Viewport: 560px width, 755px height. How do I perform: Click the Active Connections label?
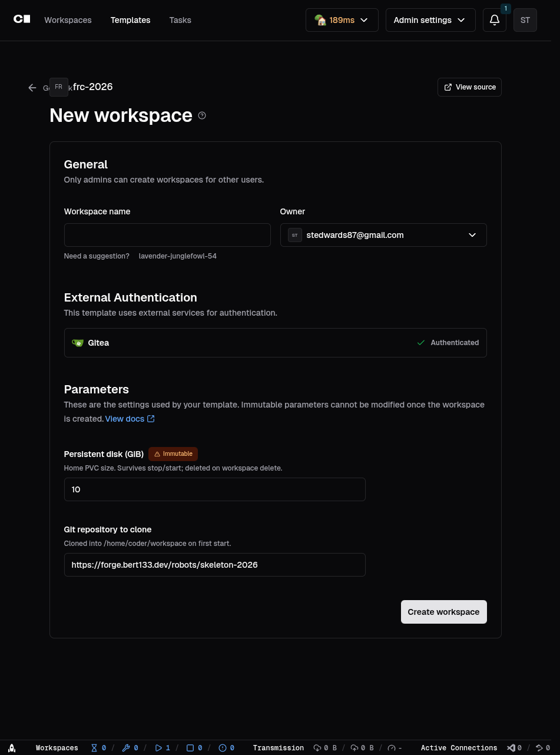pyautogui.click(x=459, y=748)
